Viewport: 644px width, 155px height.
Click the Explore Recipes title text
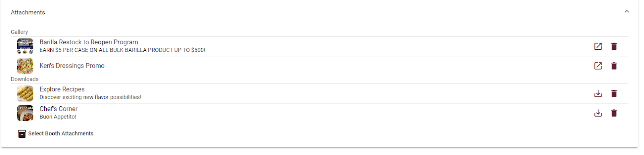[x=62, y=89]
